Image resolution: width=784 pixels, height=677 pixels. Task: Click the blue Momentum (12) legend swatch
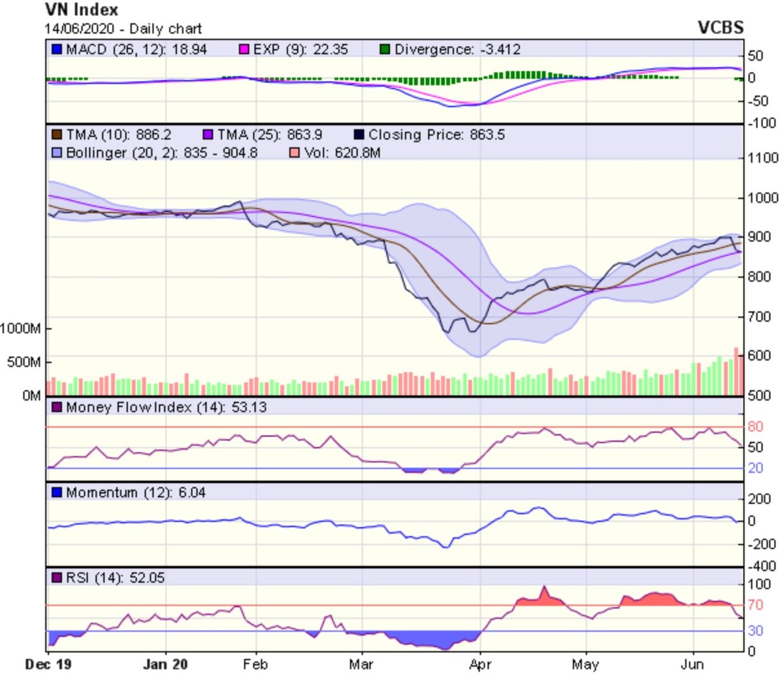tap(57, 493)
